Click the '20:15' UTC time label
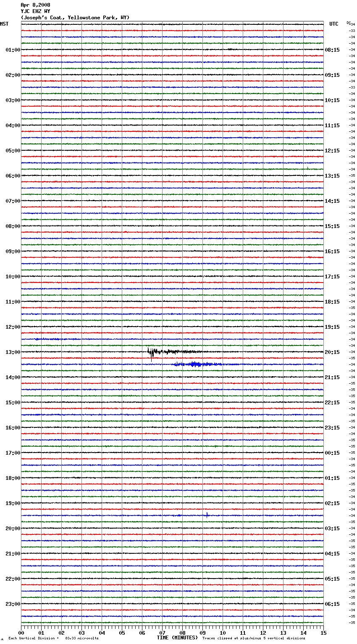This screenshot has width=357, height=644. 332,352
